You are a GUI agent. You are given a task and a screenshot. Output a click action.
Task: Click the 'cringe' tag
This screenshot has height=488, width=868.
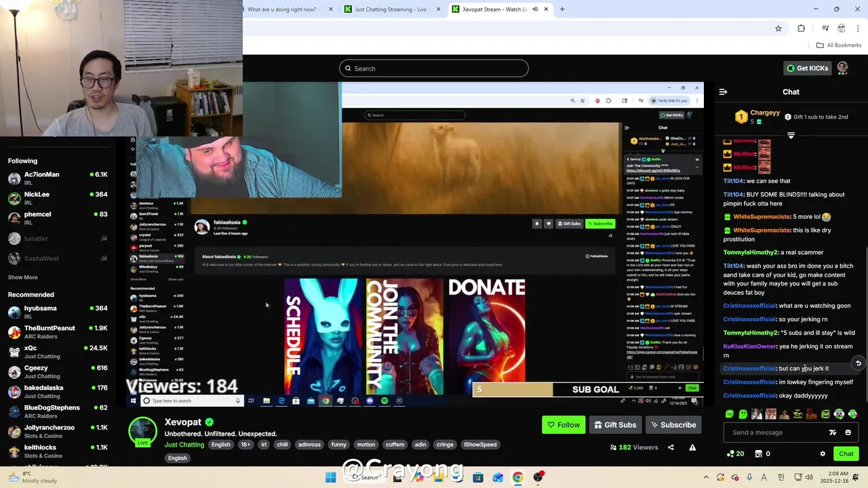pos(445,445)
